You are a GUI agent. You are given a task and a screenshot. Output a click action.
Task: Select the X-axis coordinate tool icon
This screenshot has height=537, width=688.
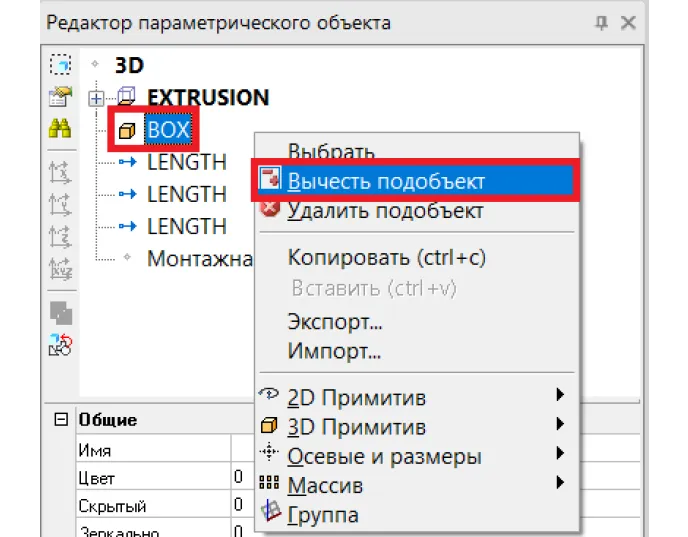(x=60, y=172)
